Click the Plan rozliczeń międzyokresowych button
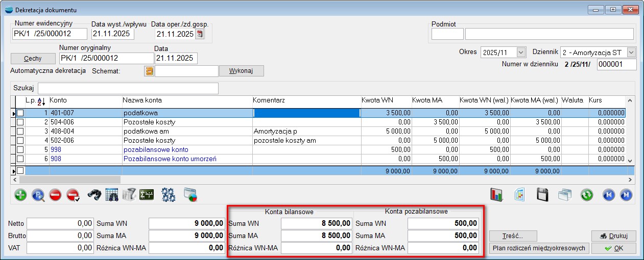This screenshot has width=644, height=260. [539, 248]
